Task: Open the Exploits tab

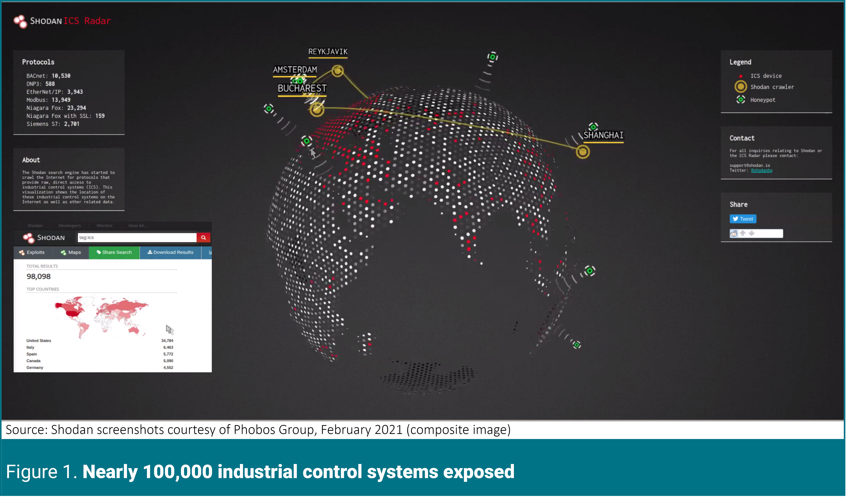Action: (x=32, y=252)
